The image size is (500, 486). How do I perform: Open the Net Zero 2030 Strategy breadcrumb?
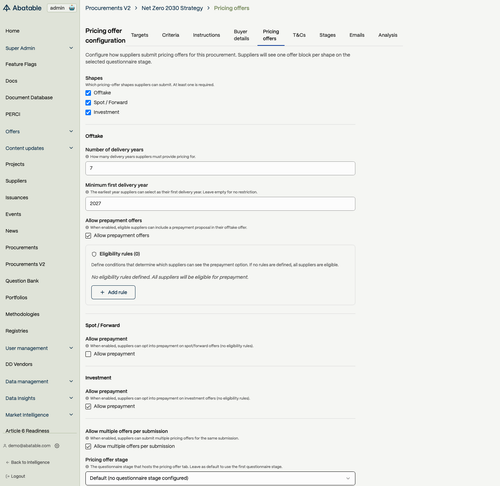point(172,8)
